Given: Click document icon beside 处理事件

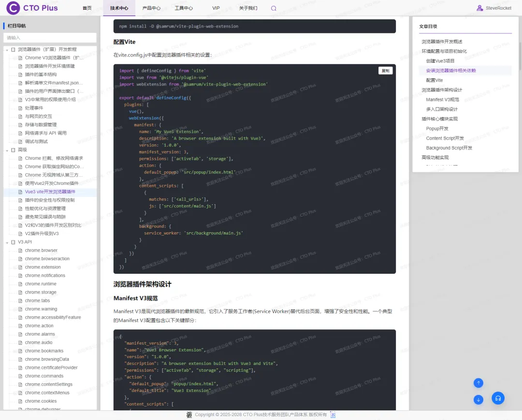Looking at the screenshot, I should (20, 108).
